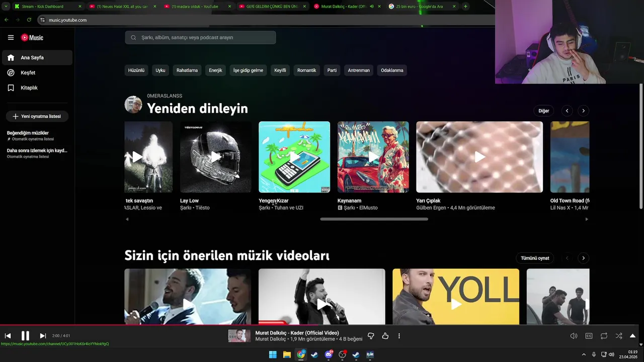This screenshot has width=644, height=362.
Task: Show next items in Yeniden dinleyin carousel
Action: pos(583,111)
